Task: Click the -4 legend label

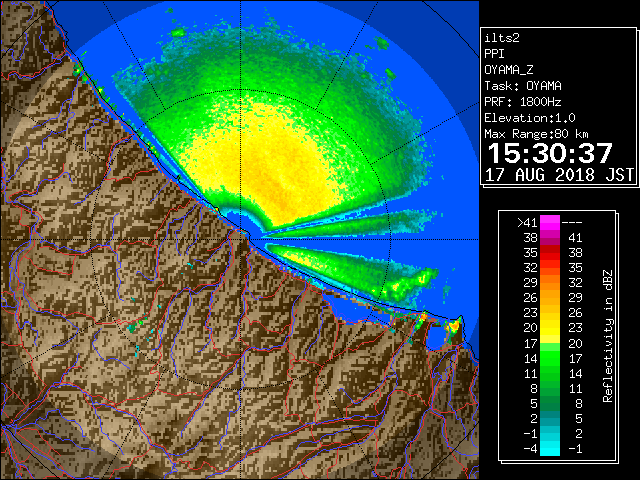Action: tap(530, 448)
